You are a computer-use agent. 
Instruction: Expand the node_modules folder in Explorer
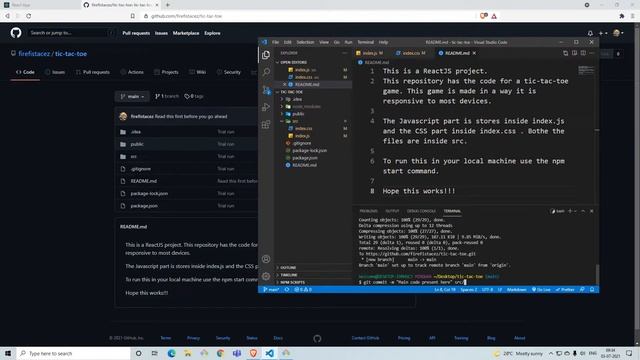(306, 107)
